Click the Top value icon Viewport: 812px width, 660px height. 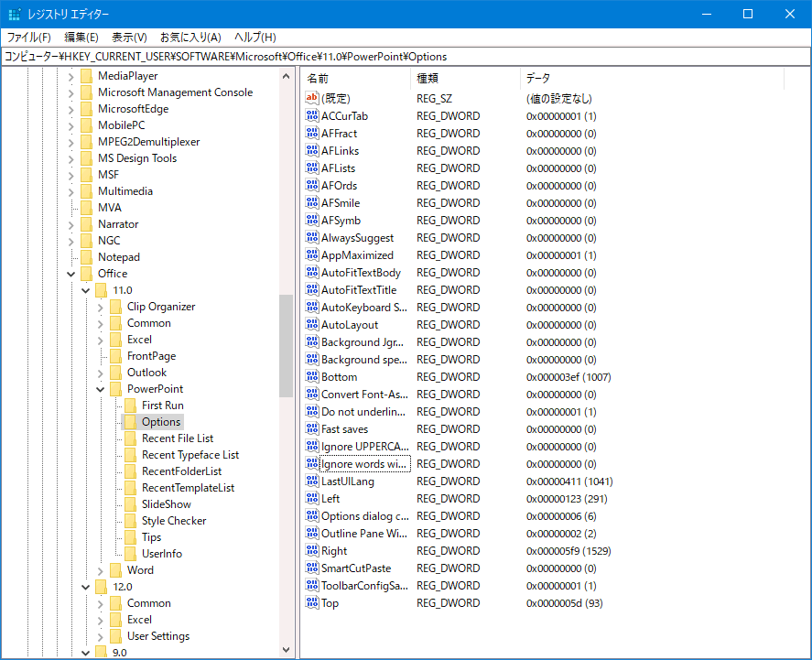click(312, 603)
